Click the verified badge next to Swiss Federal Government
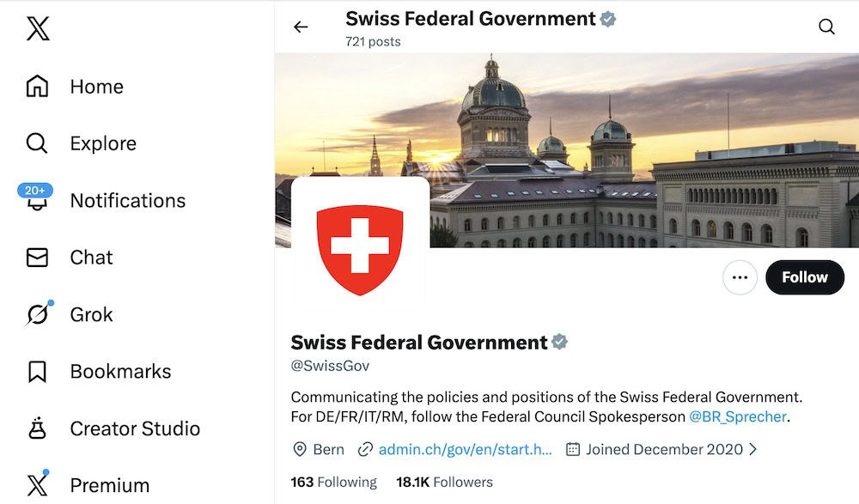859x504 pixels. click(x=561, y=342)
